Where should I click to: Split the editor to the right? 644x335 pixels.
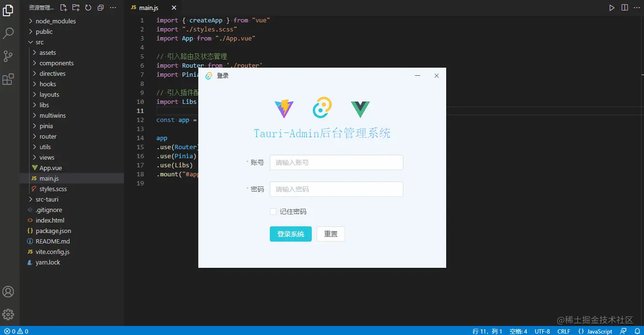pos(624,8)
